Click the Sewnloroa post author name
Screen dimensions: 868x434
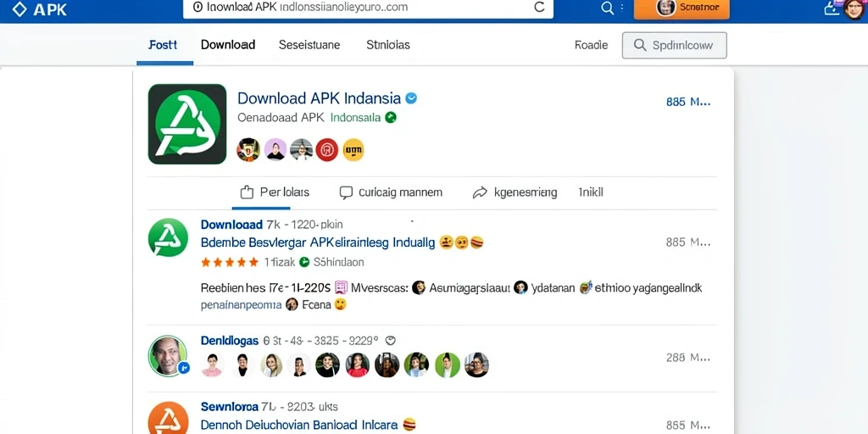tap(229, 407)
